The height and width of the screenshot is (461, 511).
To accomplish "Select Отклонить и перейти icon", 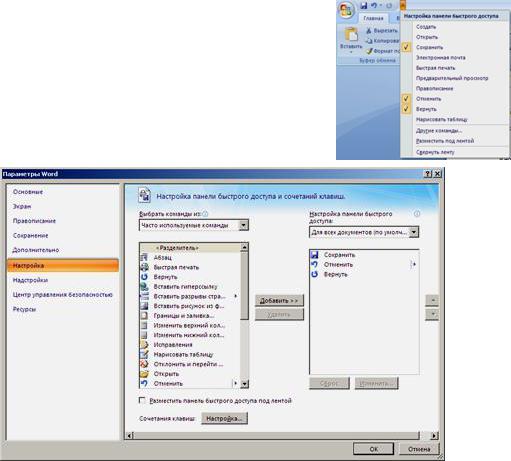I will 144,364.
